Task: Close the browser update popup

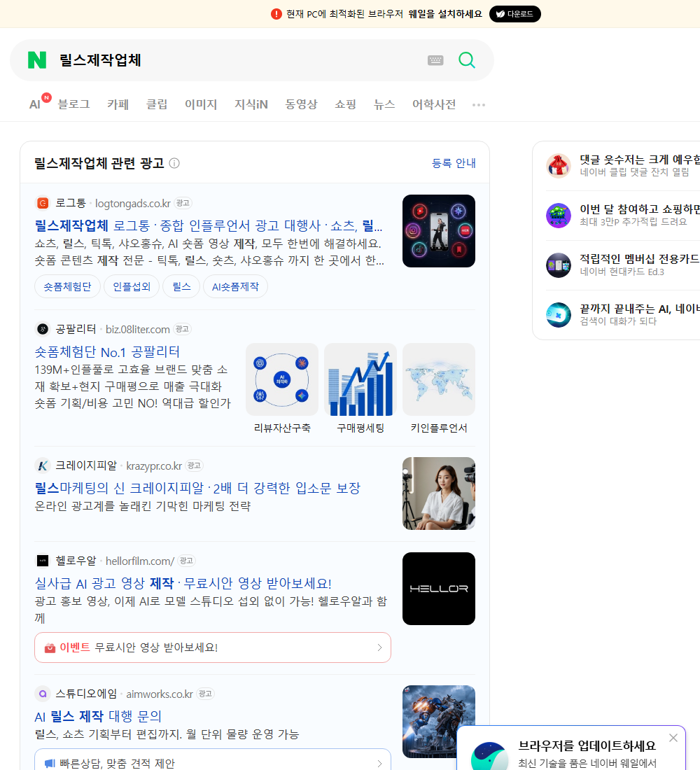Action: coord(673,738)
